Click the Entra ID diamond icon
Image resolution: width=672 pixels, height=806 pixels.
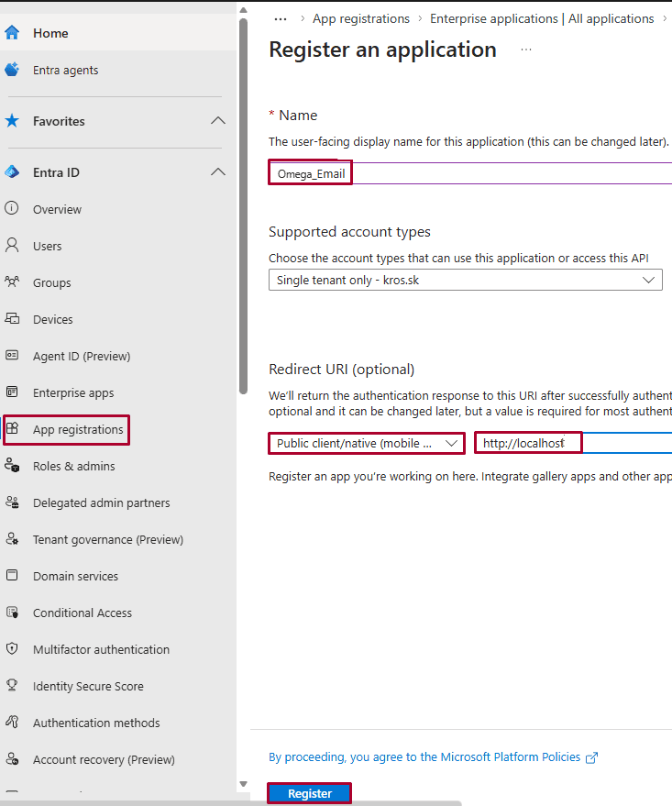pos(12,171)
